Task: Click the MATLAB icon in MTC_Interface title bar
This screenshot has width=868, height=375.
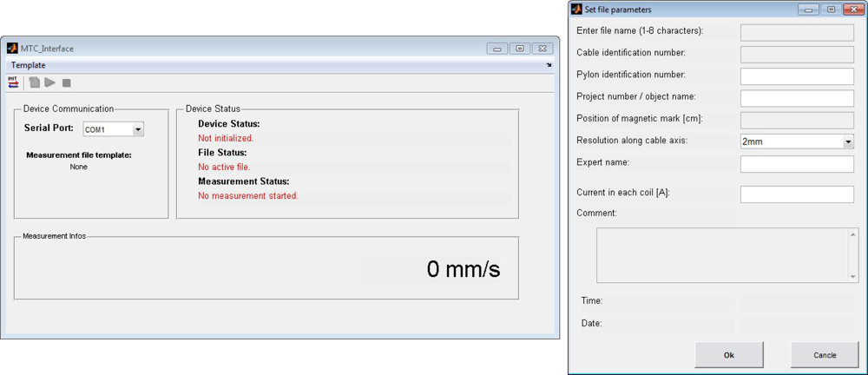Action: 11,49
